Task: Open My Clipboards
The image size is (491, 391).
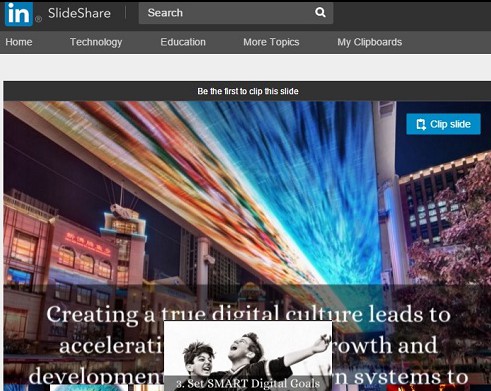Action: [x=370, y=42]
